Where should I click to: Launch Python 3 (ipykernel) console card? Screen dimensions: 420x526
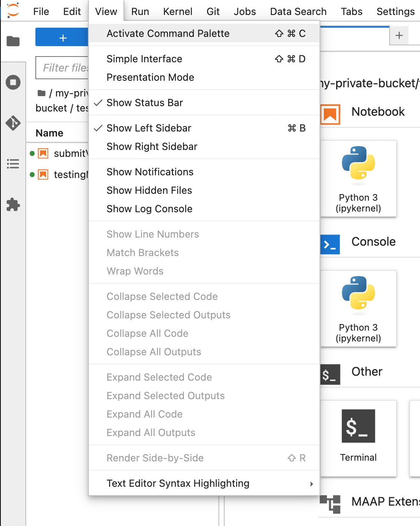358,308
